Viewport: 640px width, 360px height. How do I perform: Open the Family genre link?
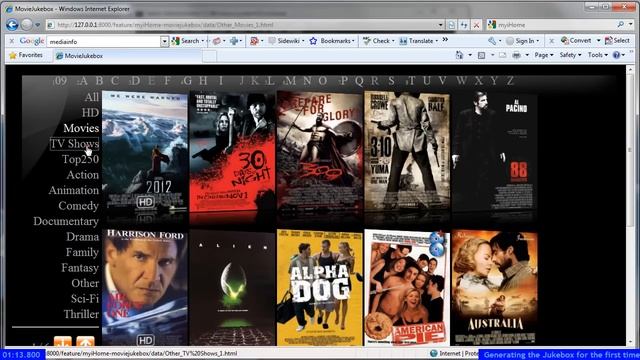82,252
